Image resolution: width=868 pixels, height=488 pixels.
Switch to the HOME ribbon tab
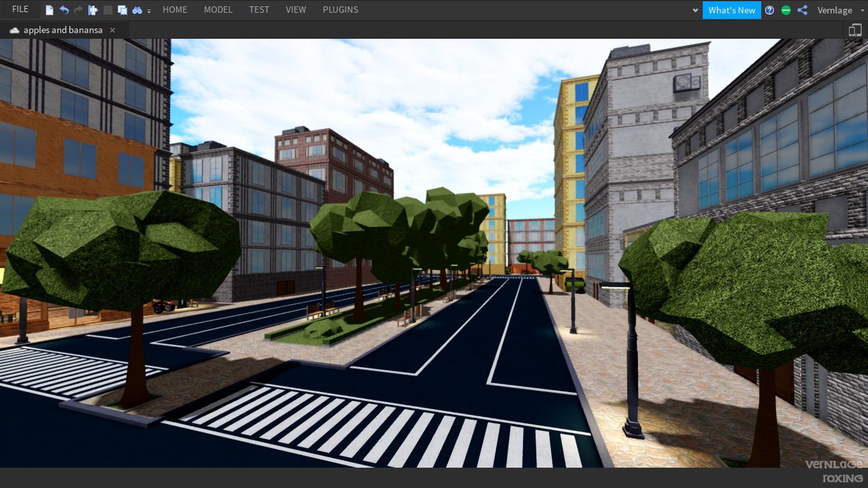(175, 10)
